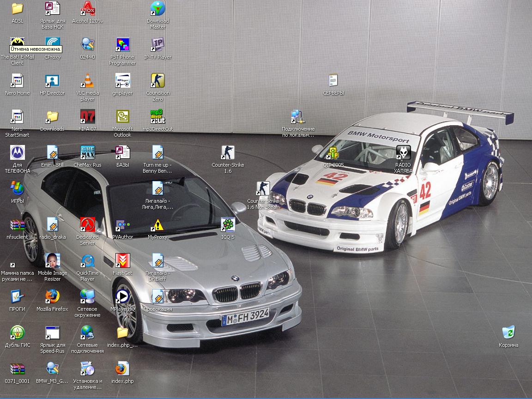532x399 pixels.
Task: Click the Alcohol 120% shortcut
Action: pos(87,9)
